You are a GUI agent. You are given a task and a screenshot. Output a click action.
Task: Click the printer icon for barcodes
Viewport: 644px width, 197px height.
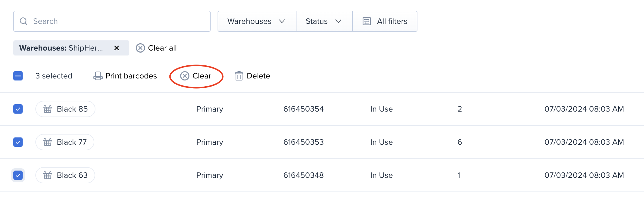98,76
